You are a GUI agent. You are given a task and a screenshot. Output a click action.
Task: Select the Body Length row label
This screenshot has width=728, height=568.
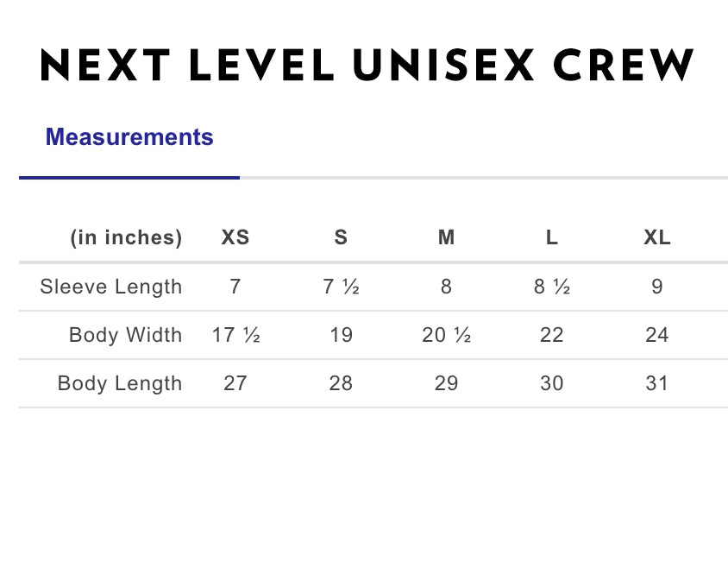click(x=120, y=383)
